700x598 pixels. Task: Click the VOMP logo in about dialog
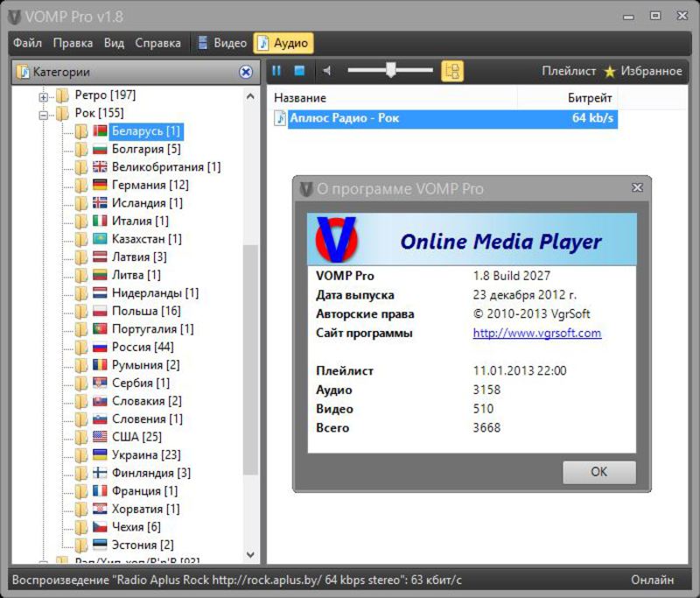point(337,239)
